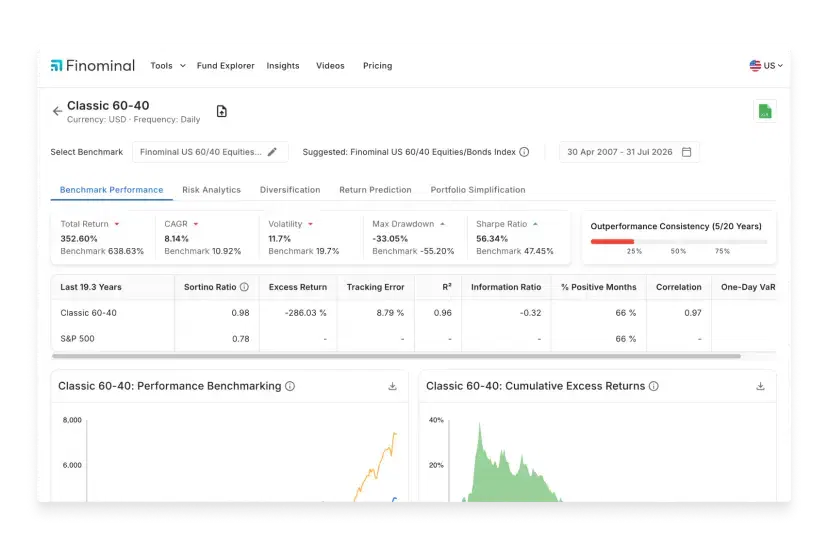Click the -0.32 information ratio value

[x=530, y=313]
